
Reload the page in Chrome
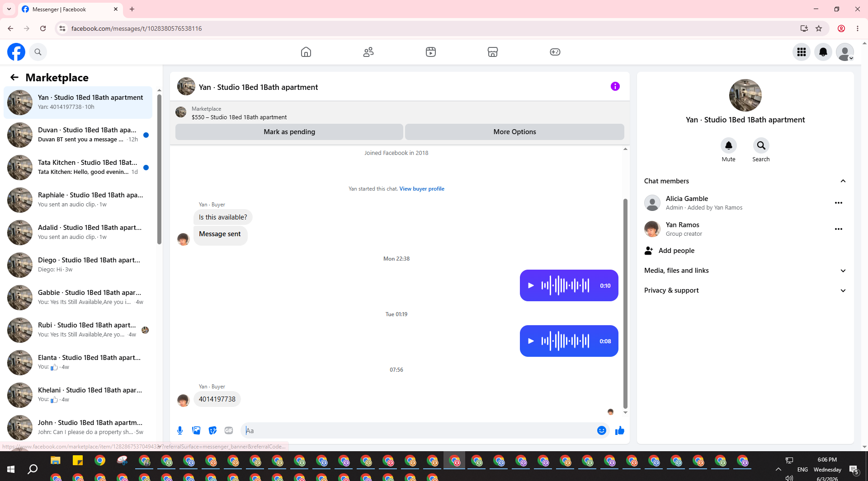(x=43, y=28)
